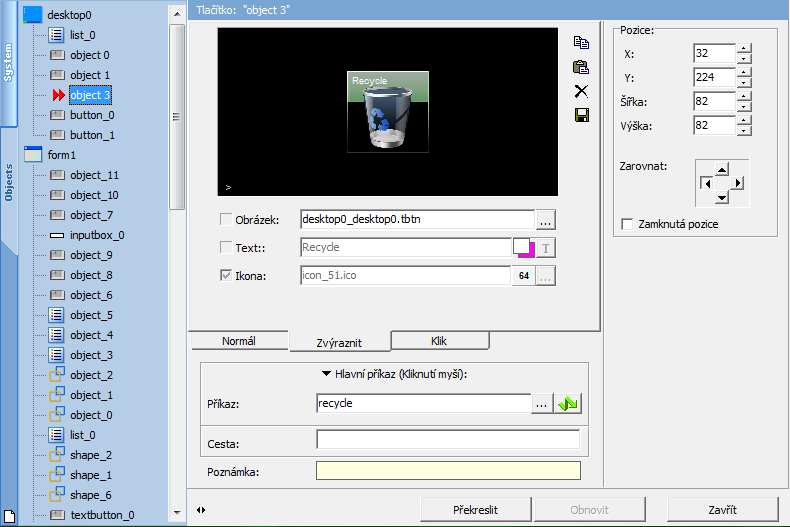Click the Poznámka note field
The image size is (790, 527).
pos(448,471)
